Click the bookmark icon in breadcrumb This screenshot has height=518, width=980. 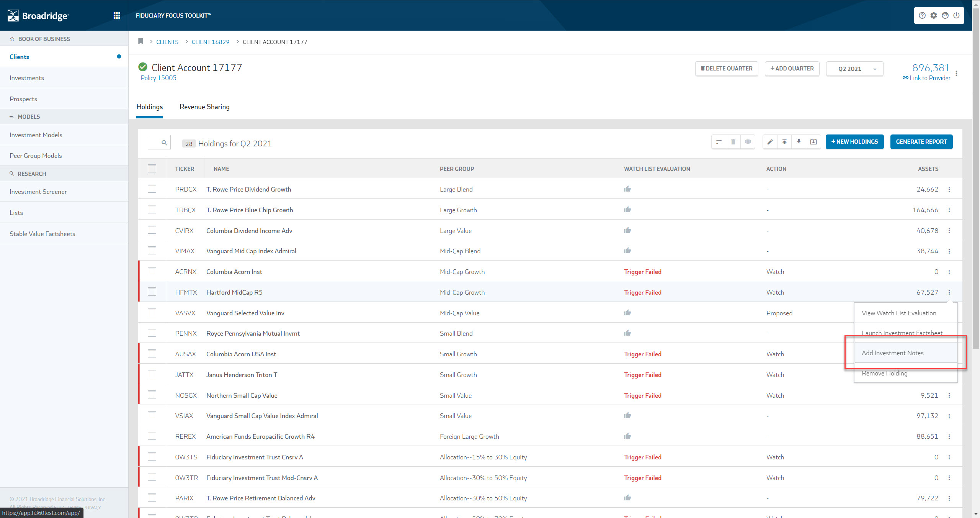click(140, 41)
